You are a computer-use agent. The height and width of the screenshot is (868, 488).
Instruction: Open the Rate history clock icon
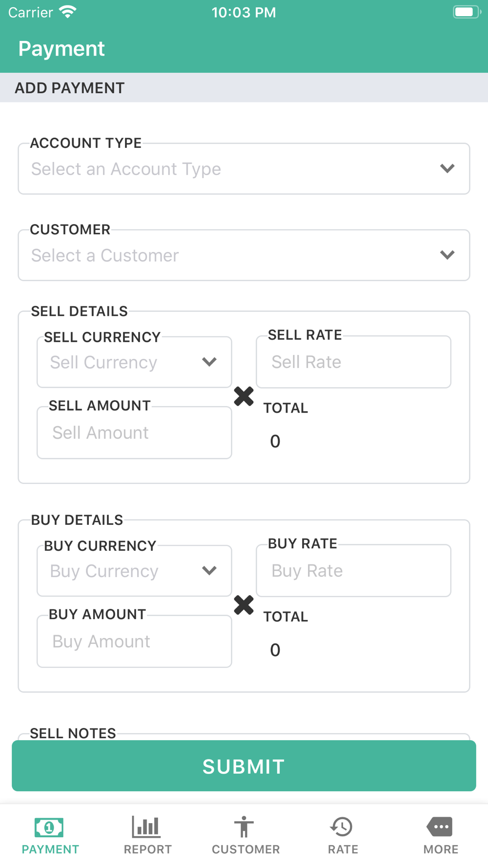(342, 827)
